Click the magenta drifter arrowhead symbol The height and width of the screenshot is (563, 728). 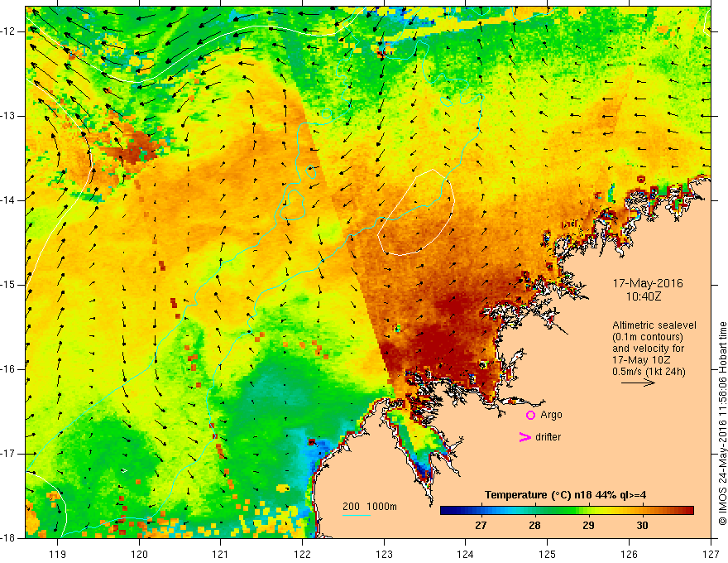pos(524,437)
